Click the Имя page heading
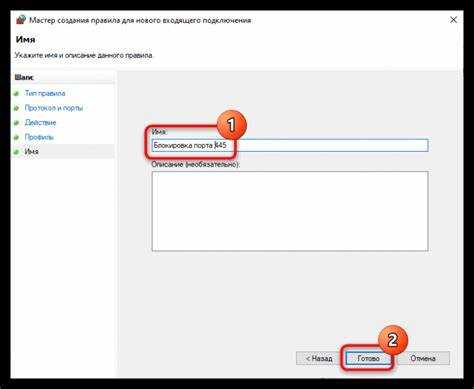Viewport: 474px width, 389px height. coord(25,39)
